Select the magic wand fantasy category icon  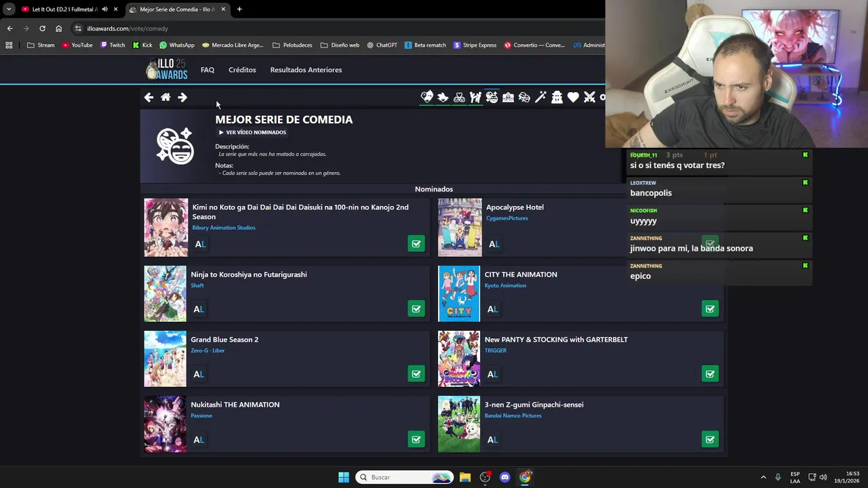tap(540, 97)
